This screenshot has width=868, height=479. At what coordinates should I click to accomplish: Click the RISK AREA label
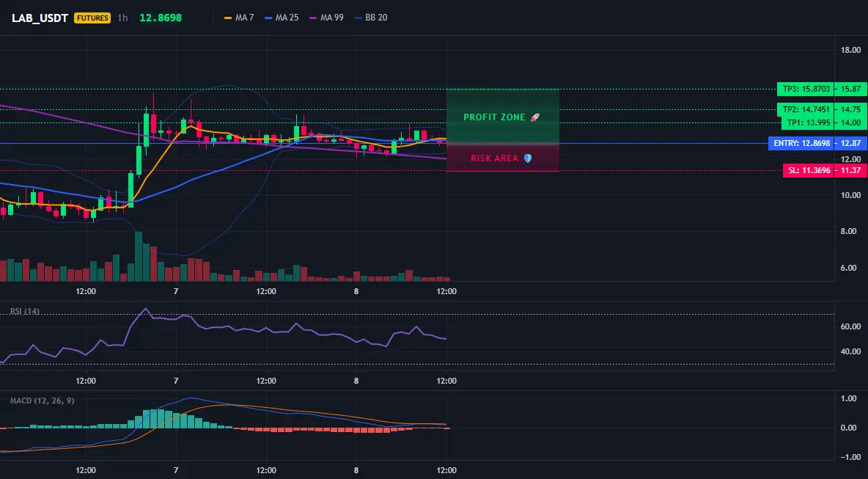tap(494, 158)
